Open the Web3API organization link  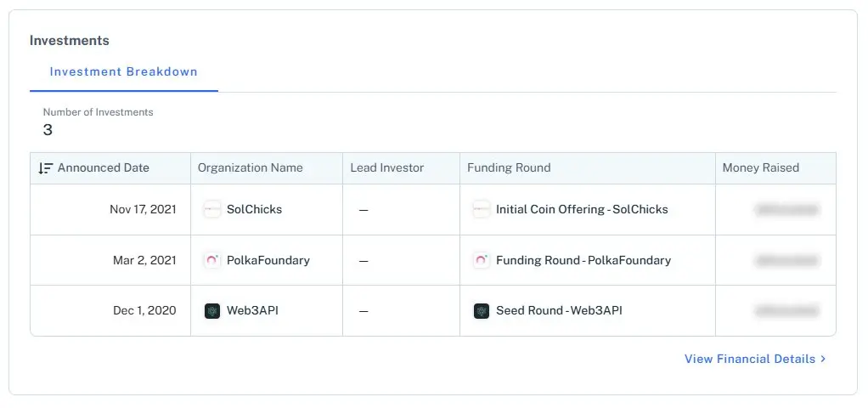[x=252, y=311]
